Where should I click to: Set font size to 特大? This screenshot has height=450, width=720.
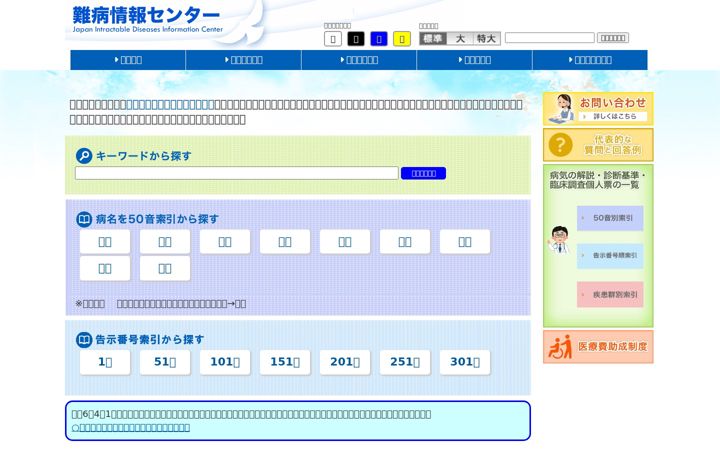(487, 39)
